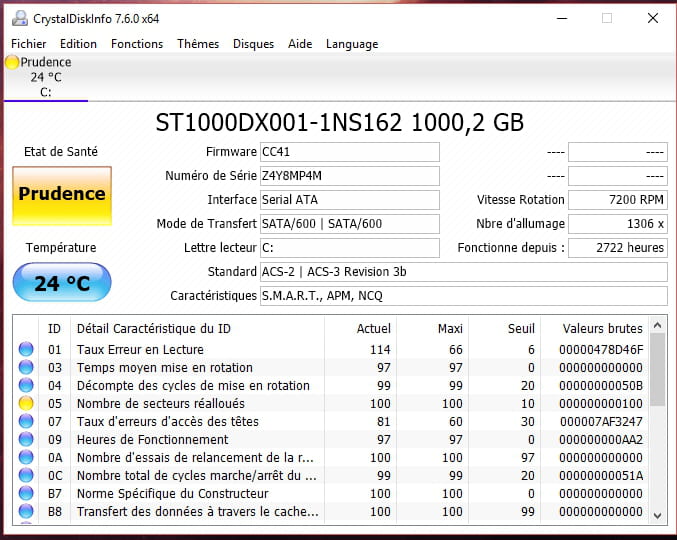
Task: Click the Firmware field showing CC41
Action: 350,152
